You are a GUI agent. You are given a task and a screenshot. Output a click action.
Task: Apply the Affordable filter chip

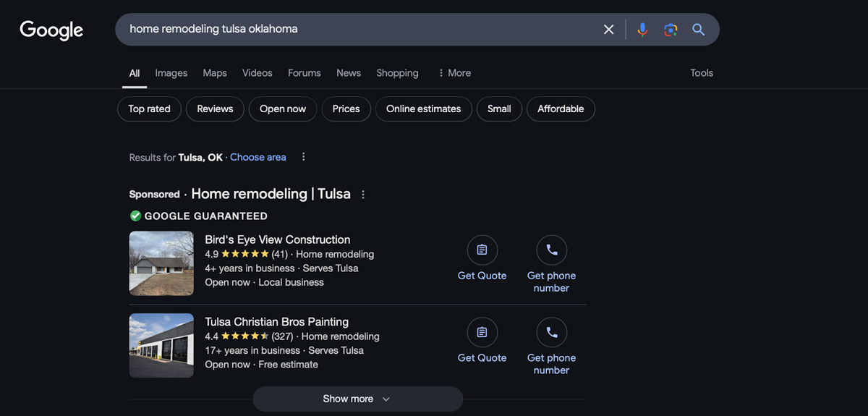561,109
